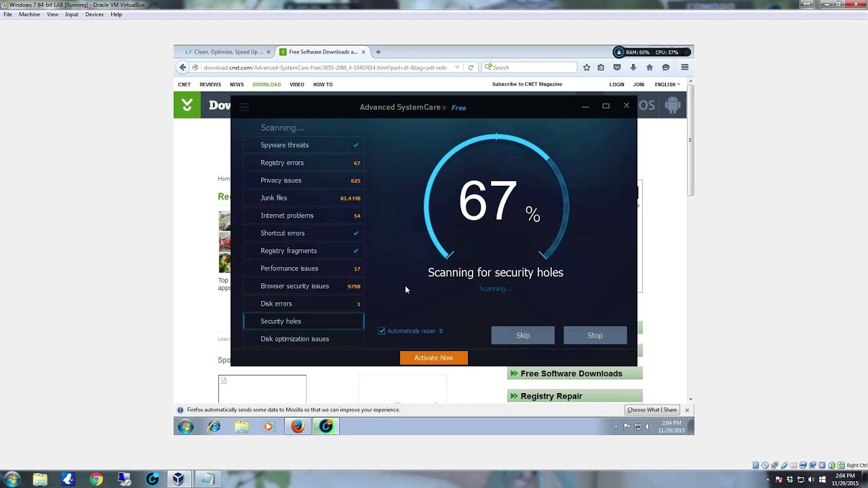Open CNET JOIN link

639,85
